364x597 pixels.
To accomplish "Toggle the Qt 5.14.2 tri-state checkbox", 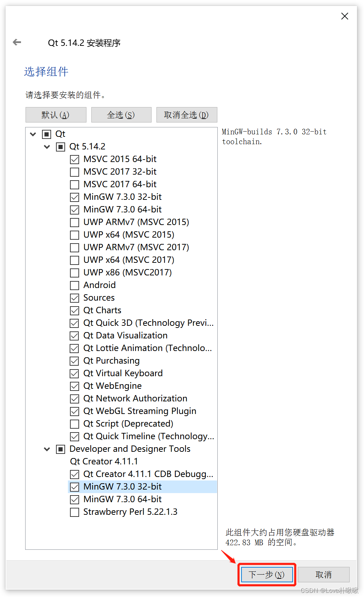I will [61, 147].
